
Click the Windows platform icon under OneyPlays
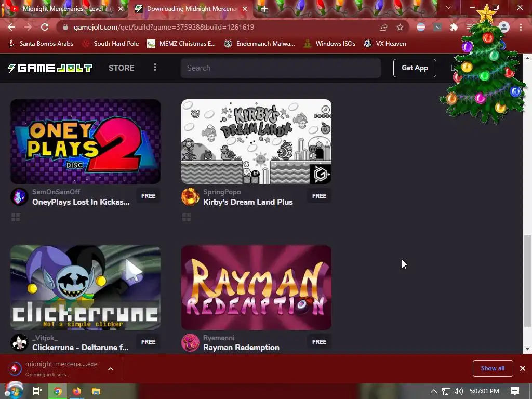pos(16,217)
